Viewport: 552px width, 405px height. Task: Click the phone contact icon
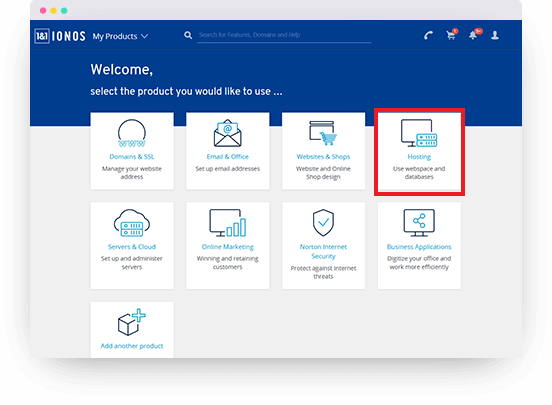click(428, 36)
